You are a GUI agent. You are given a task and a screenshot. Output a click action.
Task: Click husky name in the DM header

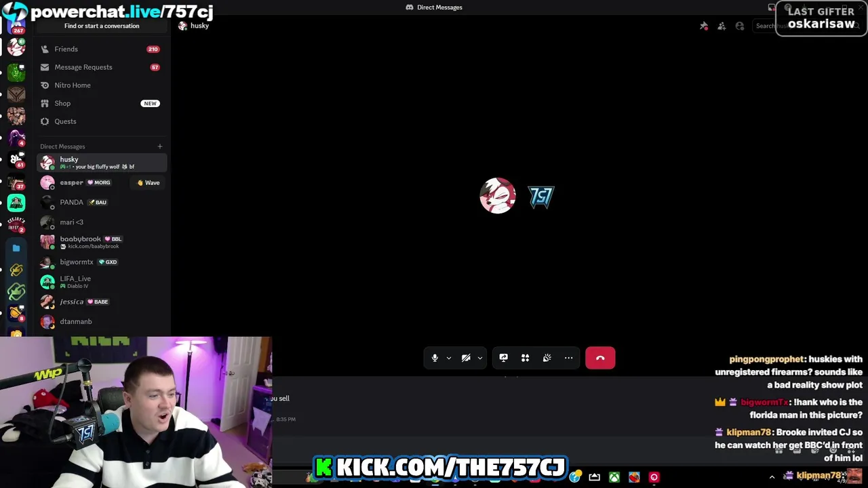click(199, 26)
